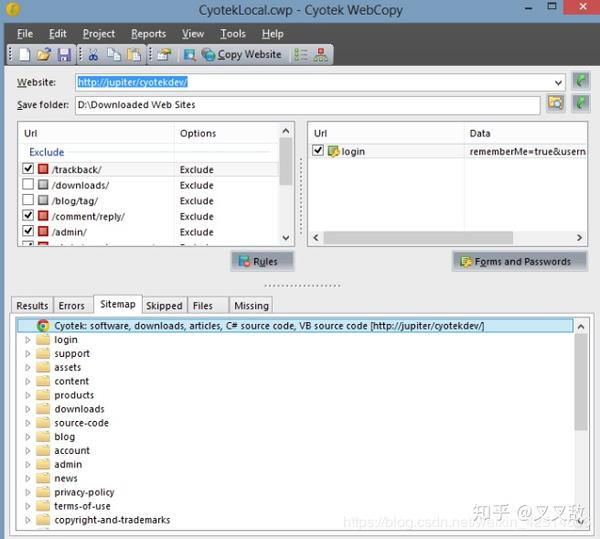Screen dimensions: 600x539
Task: Click the green open icon beside Save folder
Action: click(580, 103)
